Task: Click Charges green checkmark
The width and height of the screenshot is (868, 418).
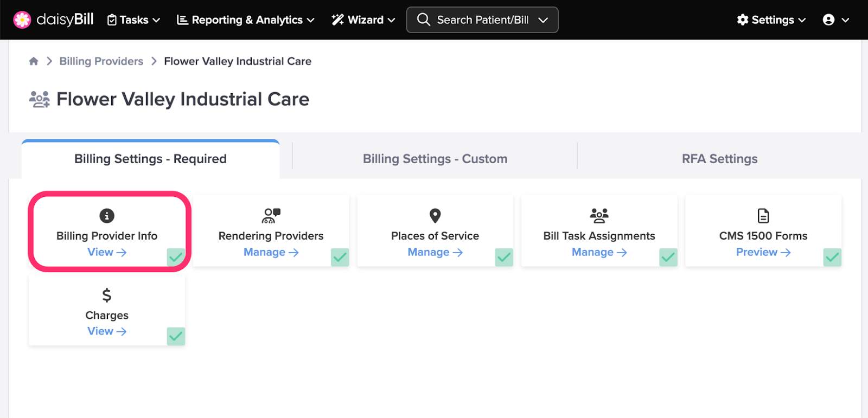Action: (176, 336)
